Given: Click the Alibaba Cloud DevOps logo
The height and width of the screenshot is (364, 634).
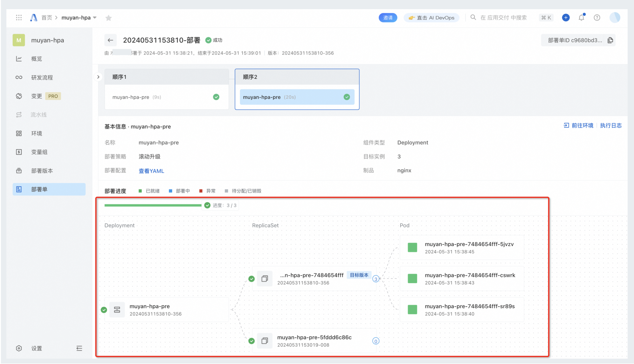Looking at the screenshot, I should [x=34, y=18].
